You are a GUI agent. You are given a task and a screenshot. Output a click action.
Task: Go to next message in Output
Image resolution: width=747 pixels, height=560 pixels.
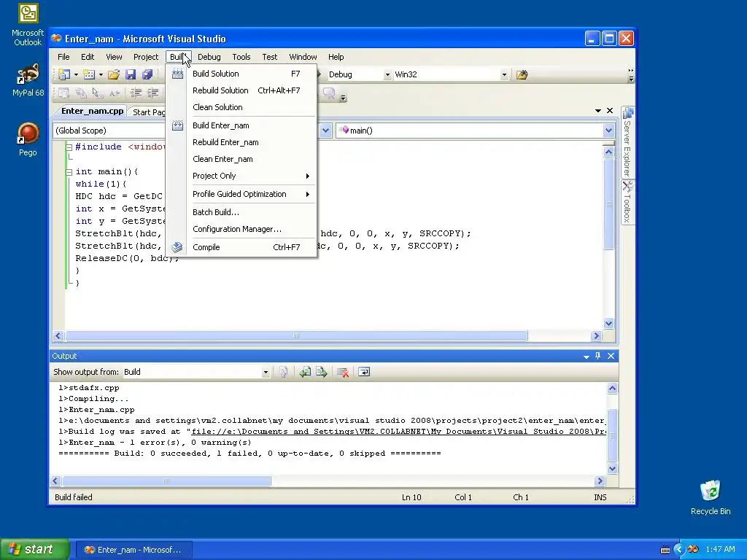click(322, 372)
